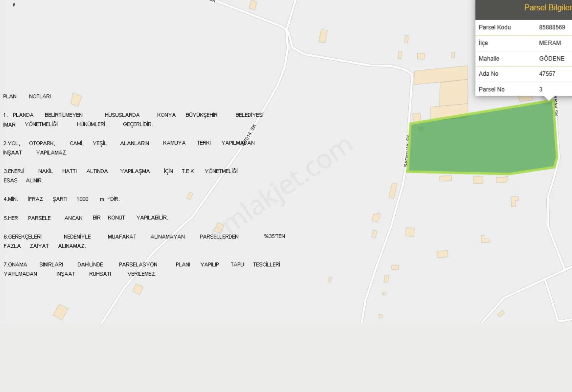
Task: Click the Parsel No value 3
Action: [541, 89]
